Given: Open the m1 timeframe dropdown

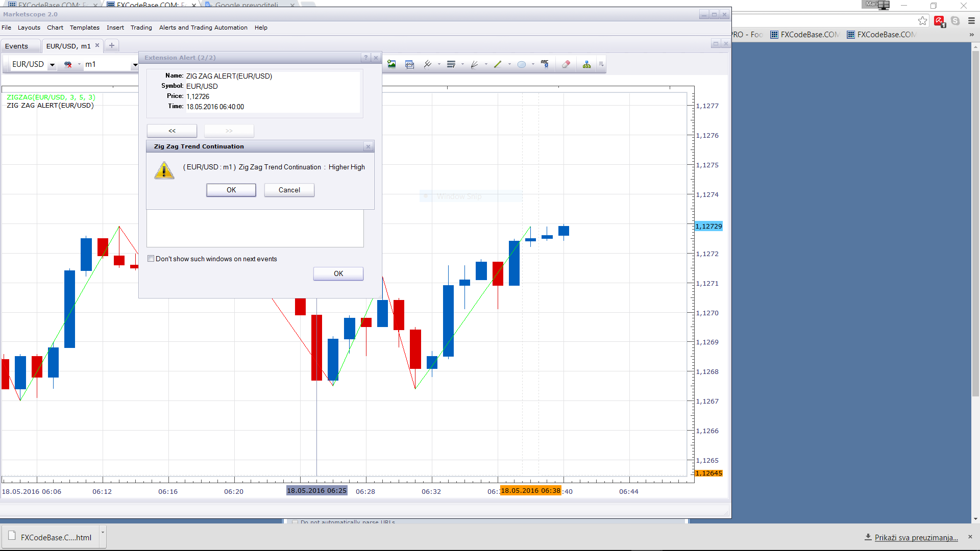Looking at the screenshot, I should [135, 65].
